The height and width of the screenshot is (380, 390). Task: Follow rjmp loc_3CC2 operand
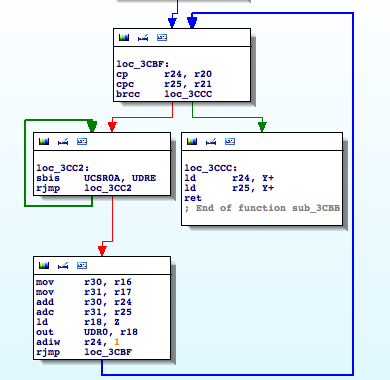tap(108, 188)
